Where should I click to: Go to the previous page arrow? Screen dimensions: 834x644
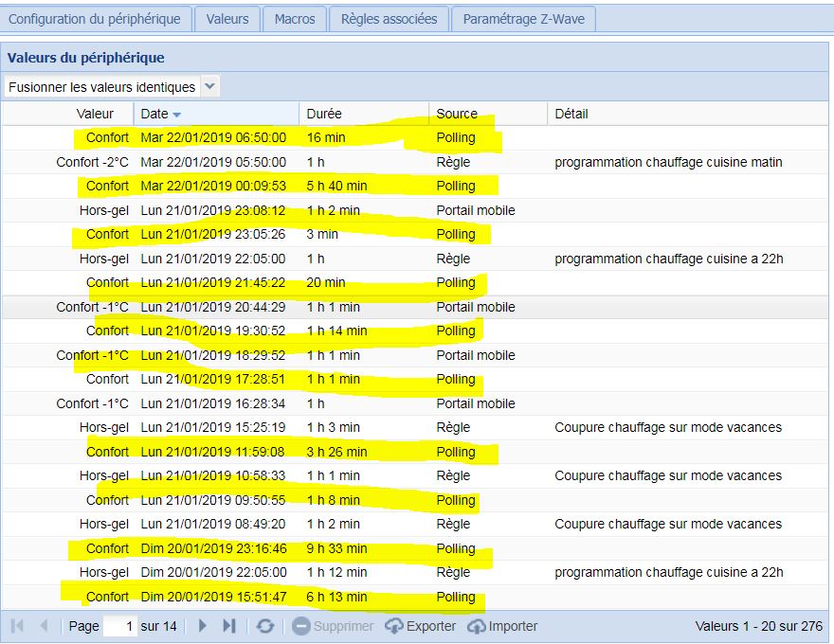[x=44, y=626]
